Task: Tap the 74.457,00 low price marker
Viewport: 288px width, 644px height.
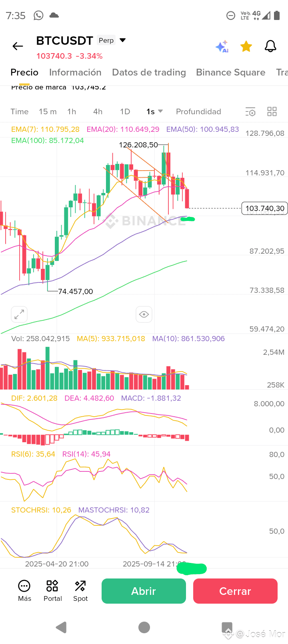Action: [76, 292]
